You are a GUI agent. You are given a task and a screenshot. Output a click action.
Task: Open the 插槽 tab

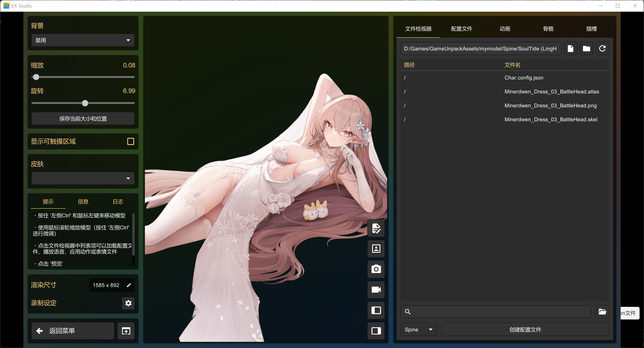tap(591, 29)
